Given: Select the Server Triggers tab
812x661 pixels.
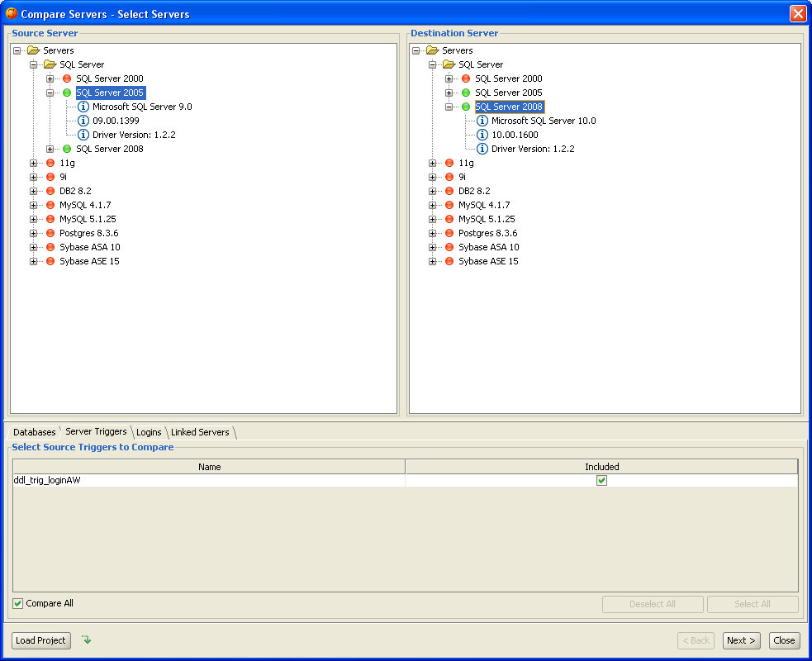Looking at the screenshot, I should (x=96, y=431).
